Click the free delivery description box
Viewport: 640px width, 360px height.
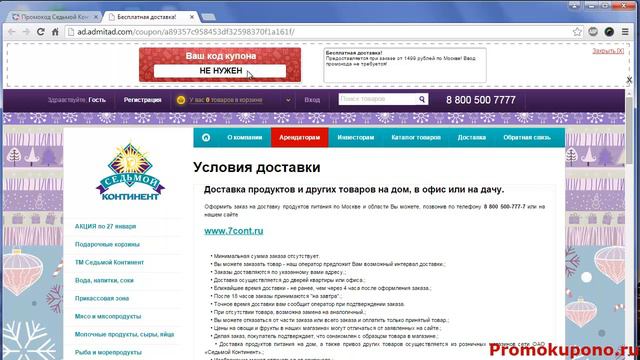tap(405, 65)
